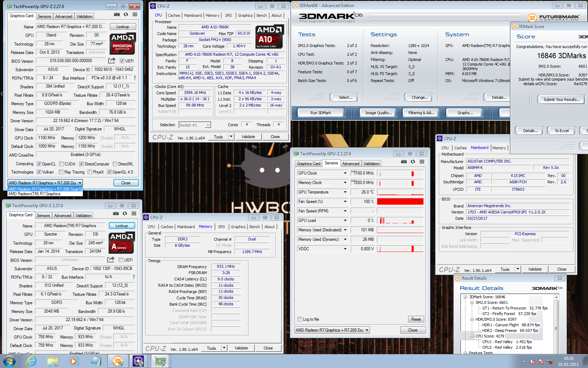The image size is (588, 368).
Task: Click the GPU Load sensor graph
Action: pos(400,220)
